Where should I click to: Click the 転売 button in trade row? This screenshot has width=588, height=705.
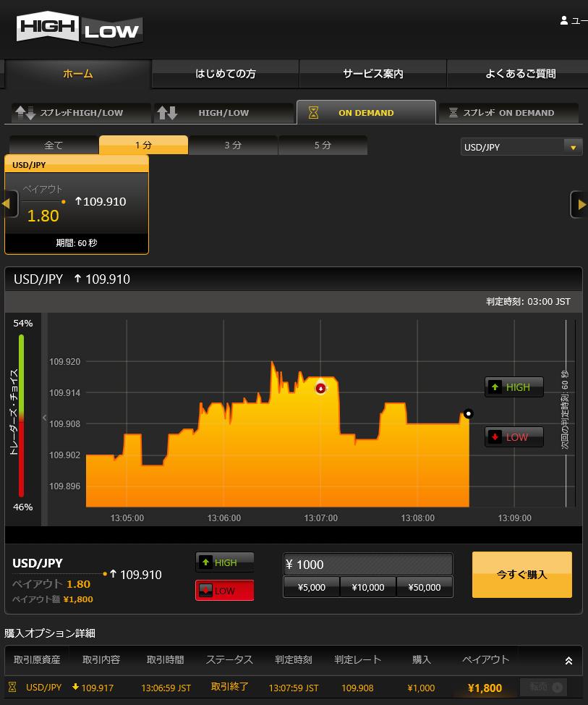click(545, 687)
